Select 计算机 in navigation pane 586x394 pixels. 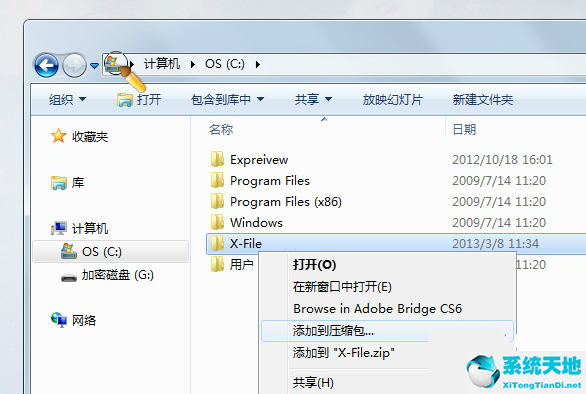point(90,228)
